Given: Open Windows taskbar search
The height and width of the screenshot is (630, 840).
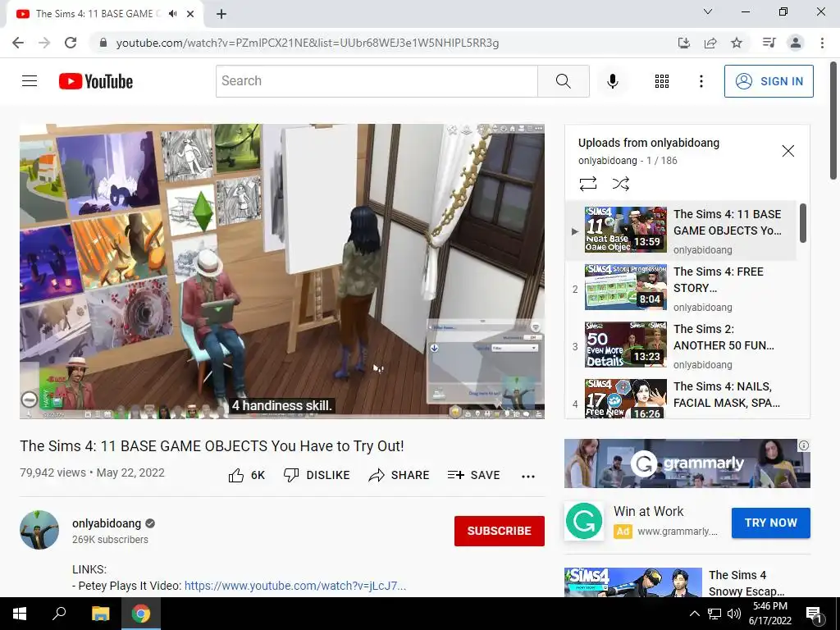Looking at the screenshot, I should (59, 614).
